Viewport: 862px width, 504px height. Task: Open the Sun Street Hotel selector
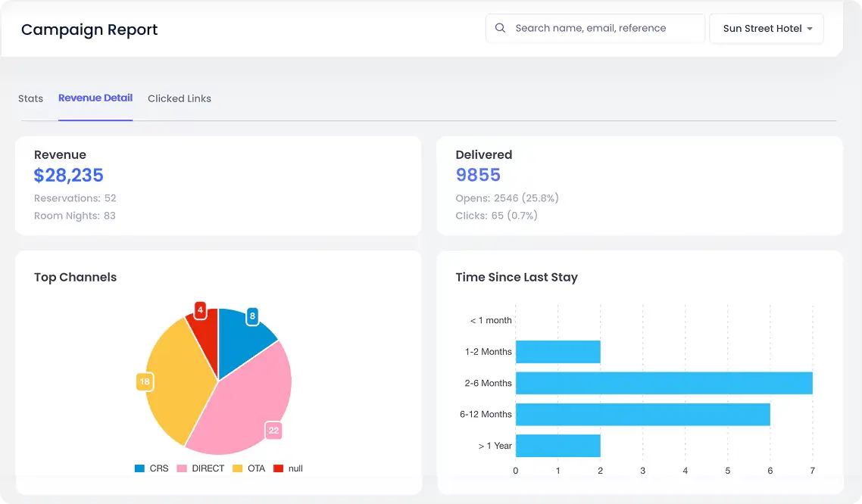[766, 29]
